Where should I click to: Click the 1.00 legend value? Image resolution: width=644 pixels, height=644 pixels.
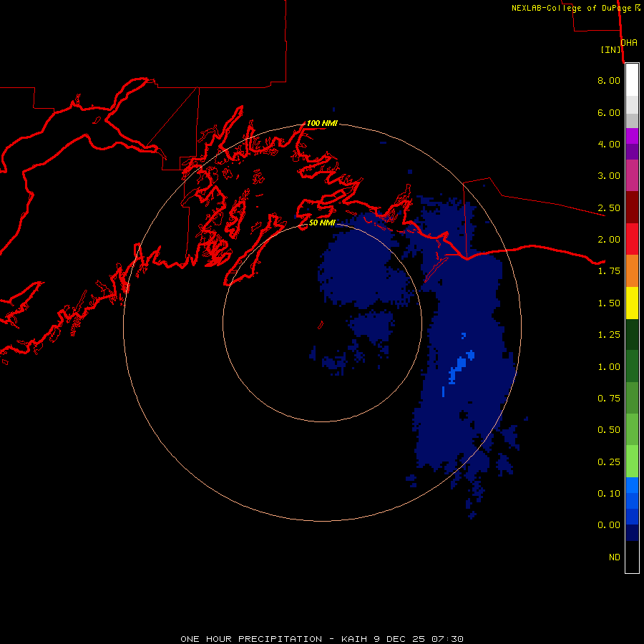tap(609, 367)
